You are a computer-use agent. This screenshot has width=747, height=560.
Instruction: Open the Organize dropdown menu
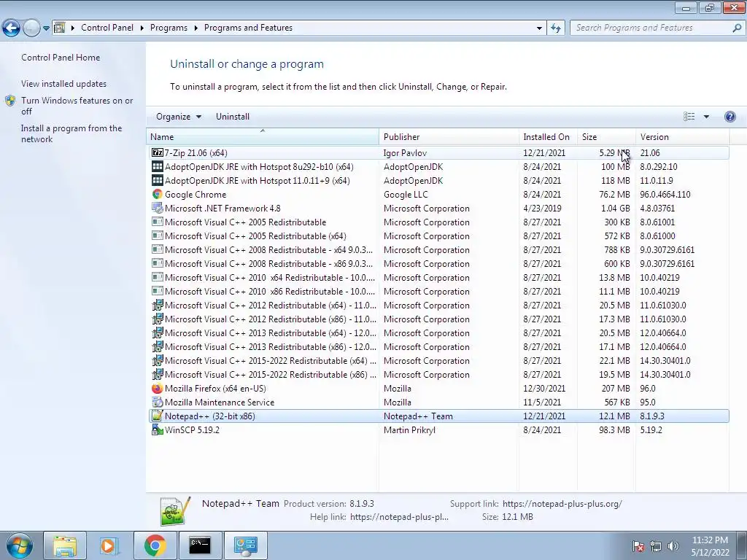coord(179,117)
